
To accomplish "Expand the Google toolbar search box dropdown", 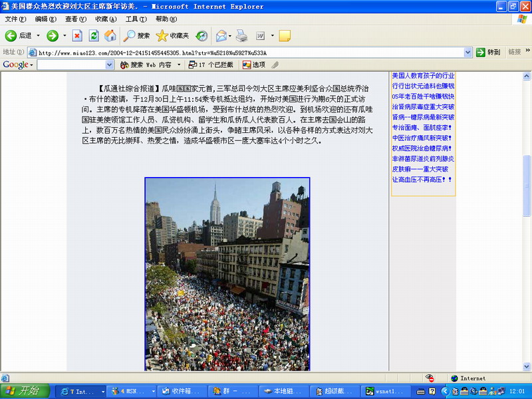I will [x=110, y=65].
